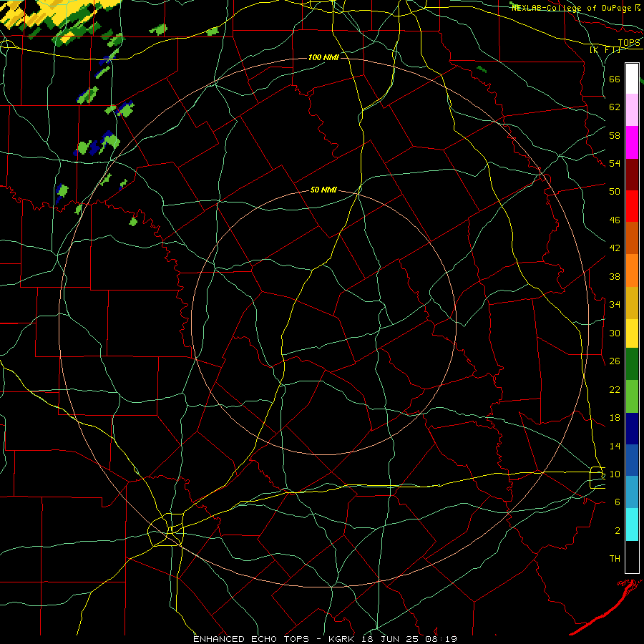The image size is (644, 644).
Task: Click the light blue swatch near 6
Action: [x=632, y=492]
